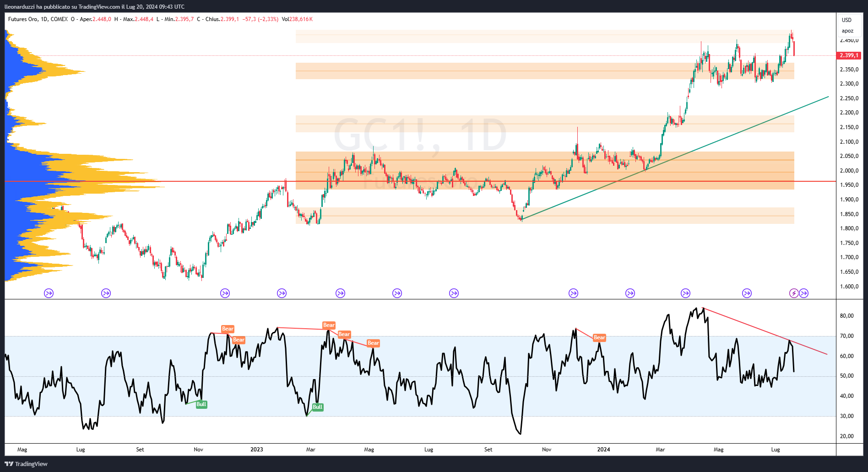868x472 pixels.
Task: Click the 20,00 RSI axis label
Action: click(x=846, y=436)
